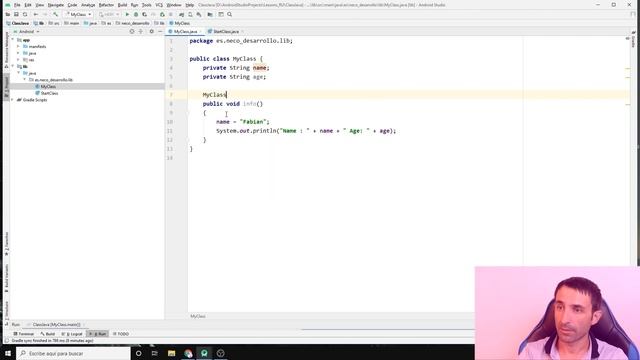640x360 pixels.
Task: Expand the manifests folder
Action: click(18, 47)
